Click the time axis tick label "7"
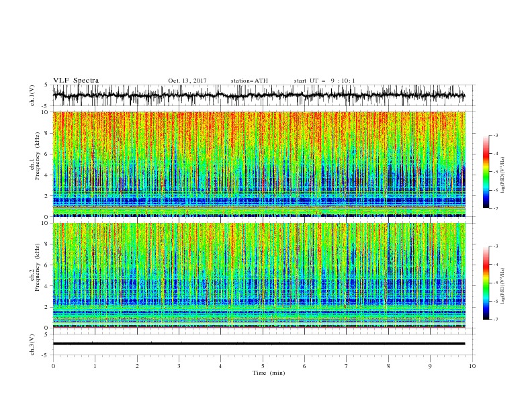Screen dimensions: 532x411 347,366
